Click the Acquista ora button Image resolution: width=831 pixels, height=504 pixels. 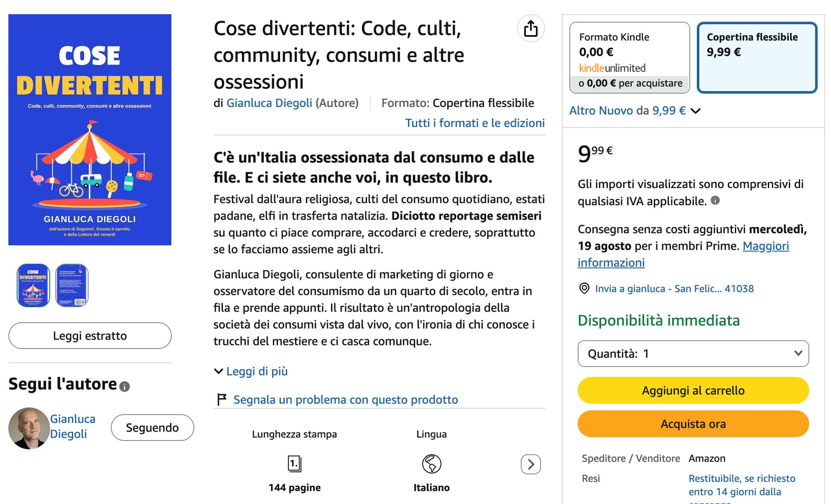(x=693, y=424)
